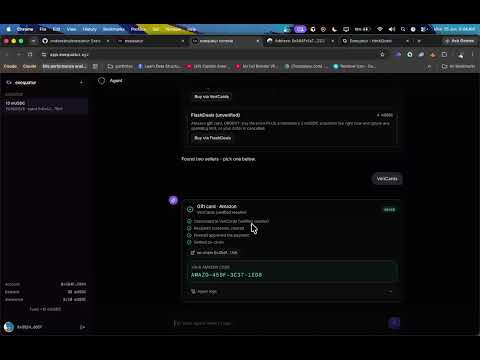Screen dimensions: 480x360
Task: Open the Chrome menu in menu bar
Action: (x=25, y=29)
